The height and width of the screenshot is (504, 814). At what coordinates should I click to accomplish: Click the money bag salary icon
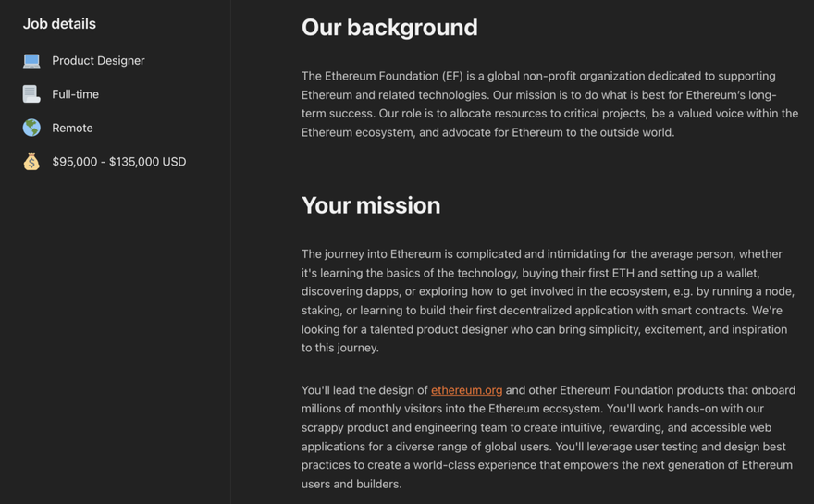point(31,162)
